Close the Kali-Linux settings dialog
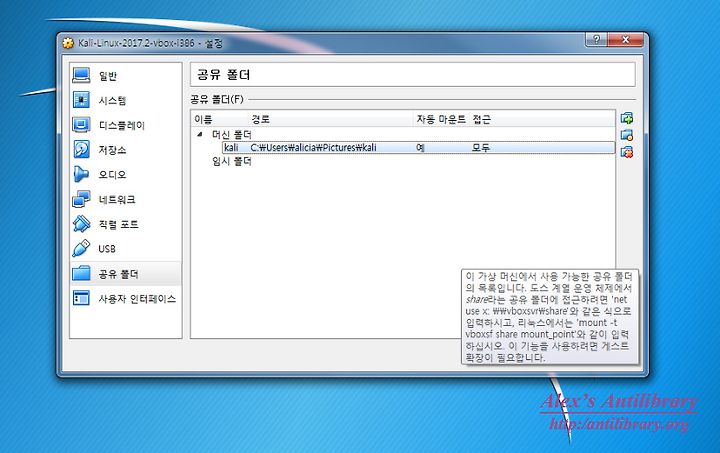The width and height of the screenshot is (720, 453). 625,39
